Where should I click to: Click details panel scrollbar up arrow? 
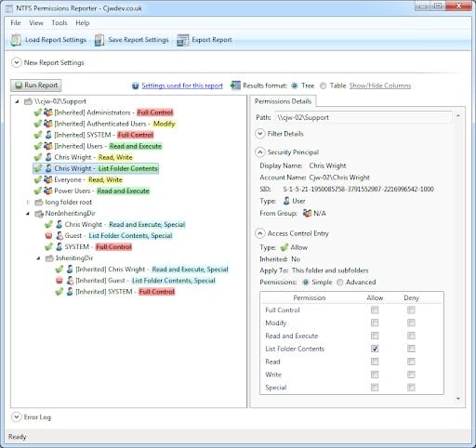click(458, 116)
